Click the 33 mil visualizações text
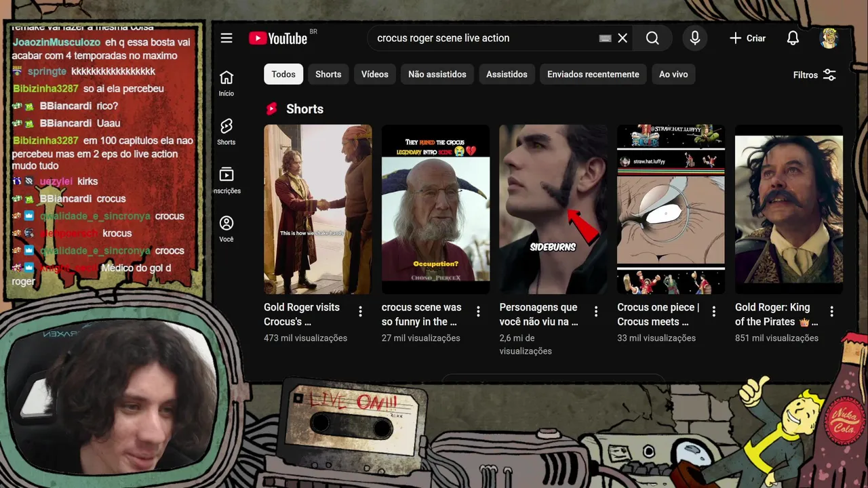Viewport: 868px width, 488px height. click(656, 338)
